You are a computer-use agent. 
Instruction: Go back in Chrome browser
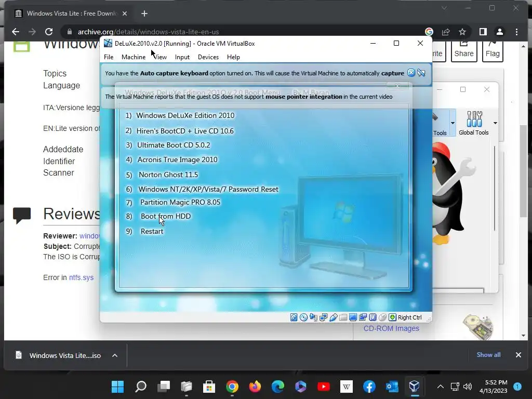point(16,32)
